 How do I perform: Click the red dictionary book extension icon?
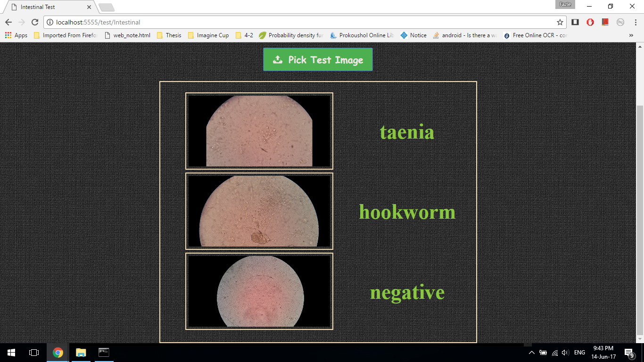(x=605, y=22)
